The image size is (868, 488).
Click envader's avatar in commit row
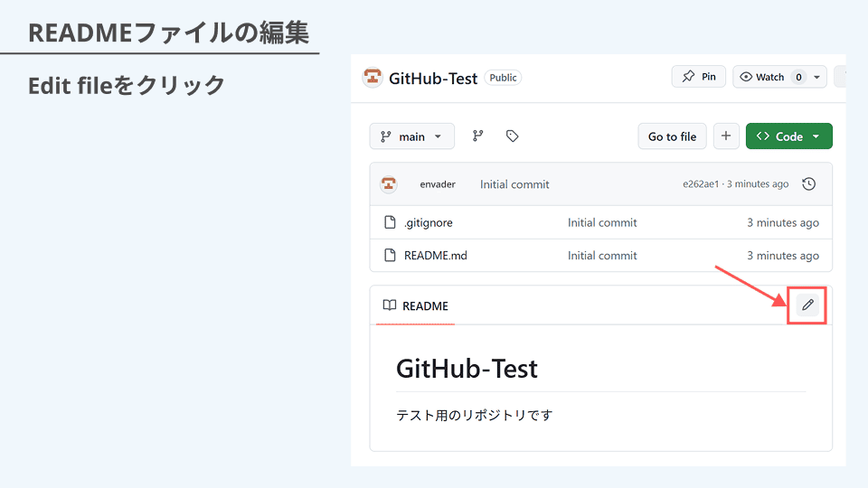[x=389, y=183]
